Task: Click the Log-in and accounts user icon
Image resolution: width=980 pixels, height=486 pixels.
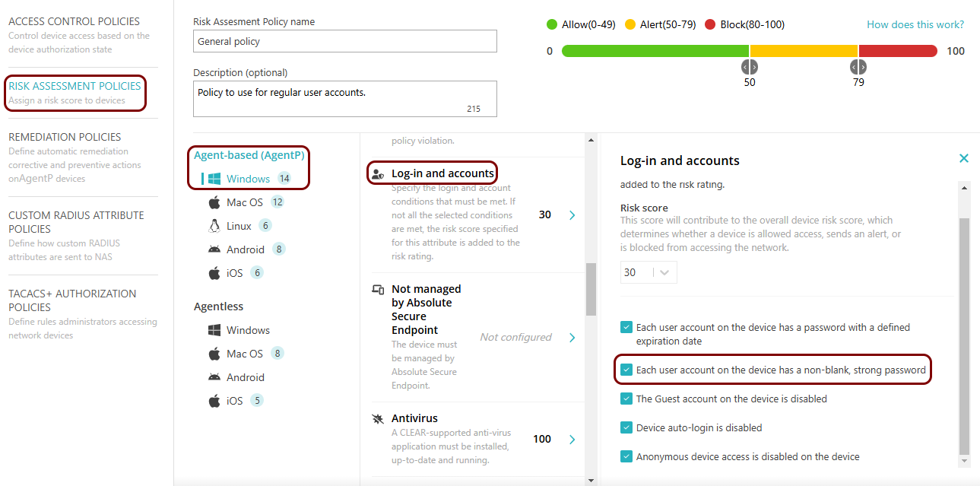Action: coord(376,174)
